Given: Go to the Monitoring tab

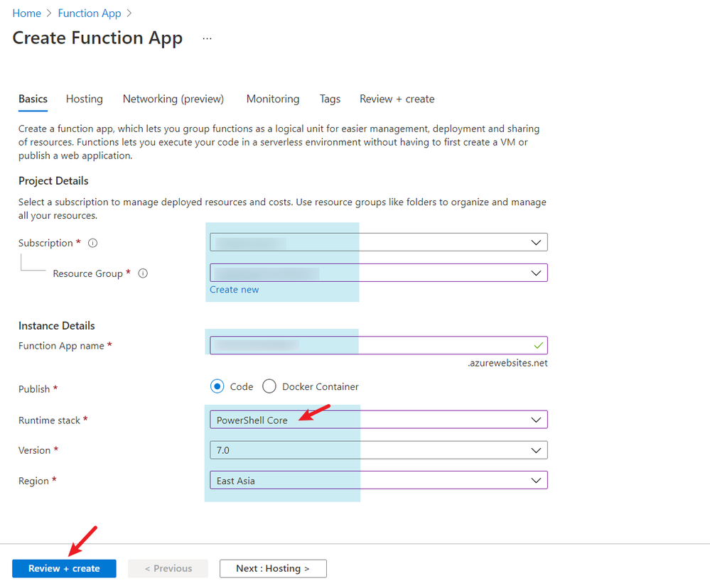Looking at the screenshot, I should [x=273, y=99].
